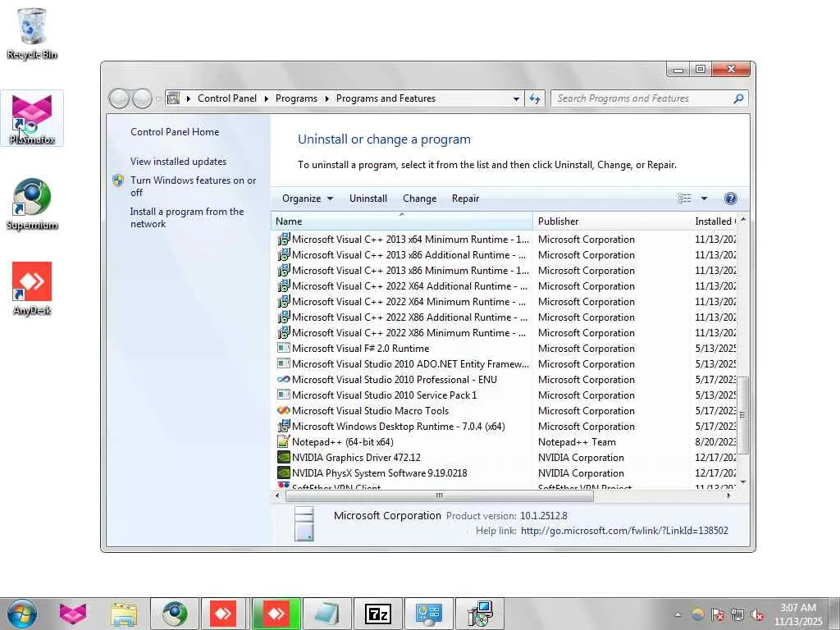Open the Organize dropdown menu
Viewport: 840px width, 630px height.
pos(308,199)
